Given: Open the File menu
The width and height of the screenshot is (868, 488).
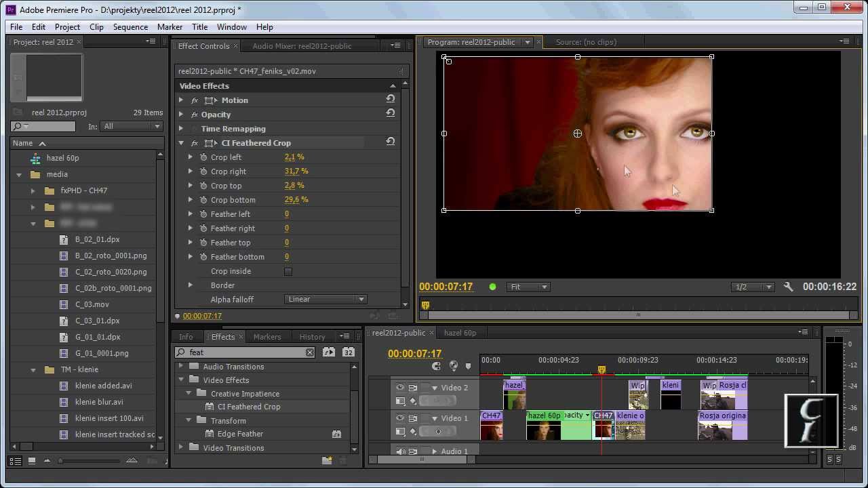Looking at the screenshot, I should 16,27.
